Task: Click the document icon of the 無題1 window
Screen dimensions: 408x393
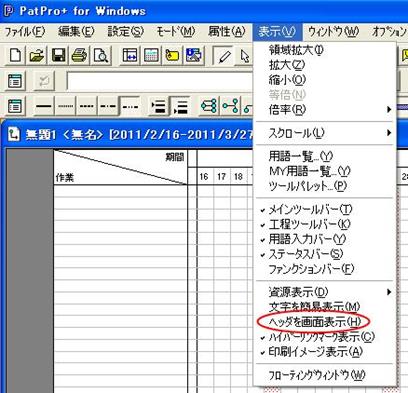Action: point(13,135)
